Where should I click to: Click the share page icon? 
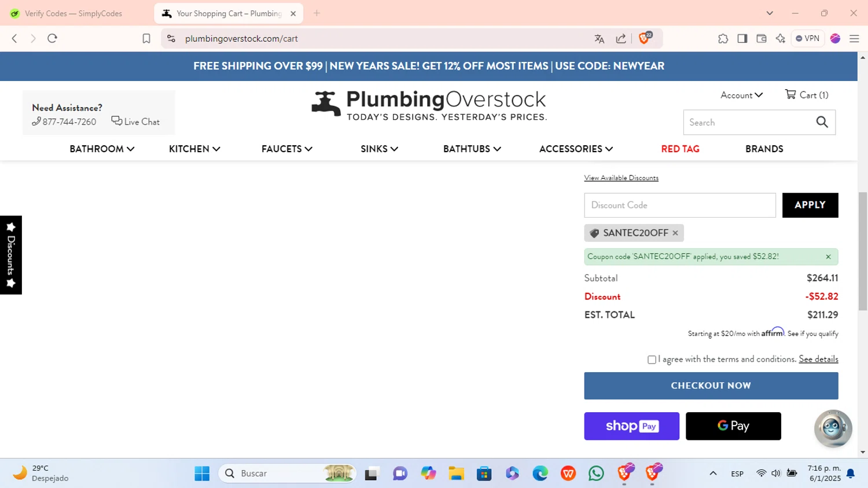coord(621,39)
